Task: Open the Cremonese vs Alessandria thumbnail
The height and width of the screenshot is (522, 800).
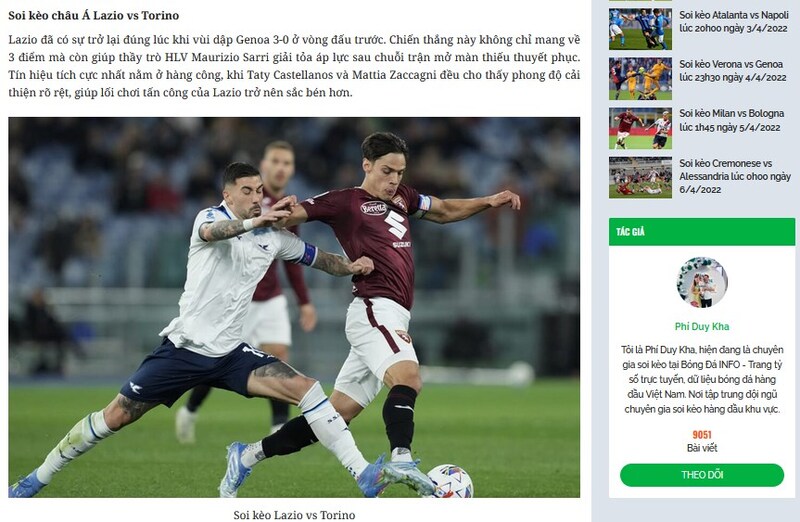Action: coord(640,178)
